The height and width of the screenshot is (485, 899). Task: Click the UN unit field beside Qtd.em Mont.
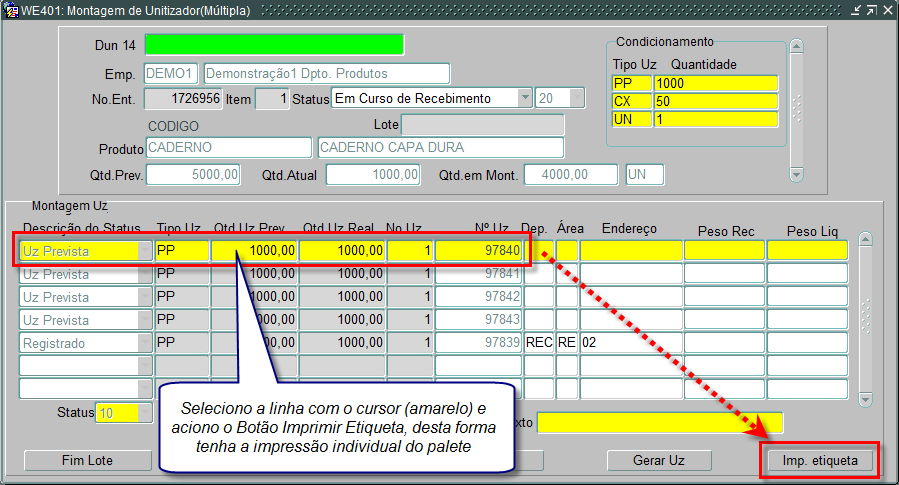pyautogui.click(x=645, y=174)
